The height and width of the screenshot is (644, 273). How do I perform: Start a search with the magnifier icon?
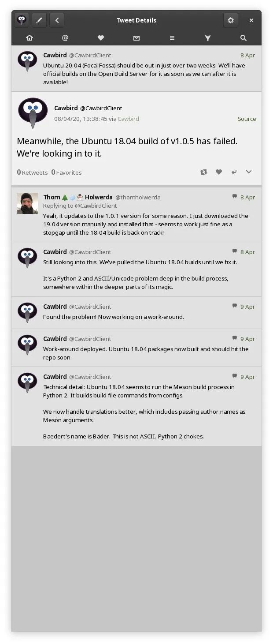coord(243,38)
